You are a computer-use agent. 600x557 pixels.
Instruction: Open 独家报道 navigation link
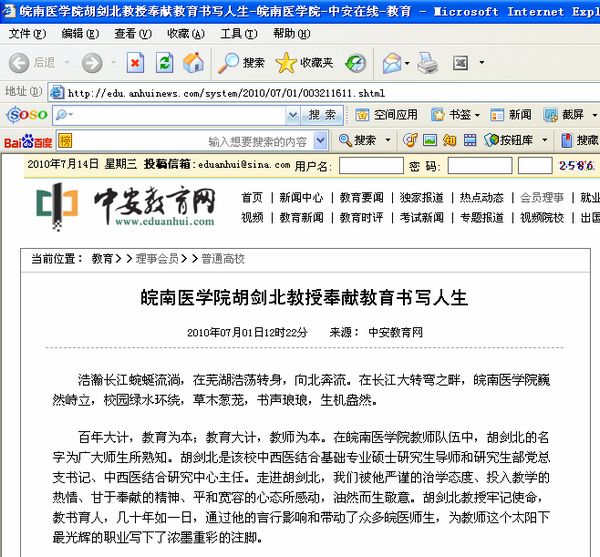click(x=421, y=198)
